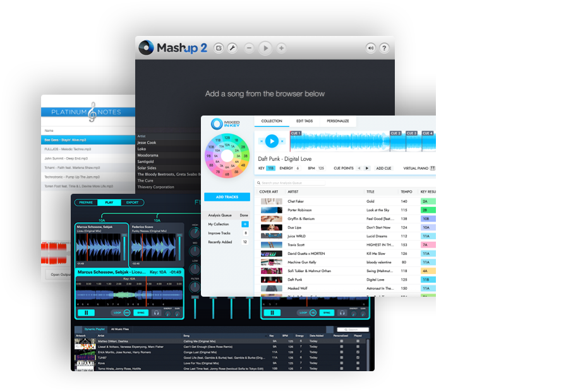The image size is (561, 392).
Task: Click the Mashup 2 vinyl logo icon
Action: click(x=146, y=47)
